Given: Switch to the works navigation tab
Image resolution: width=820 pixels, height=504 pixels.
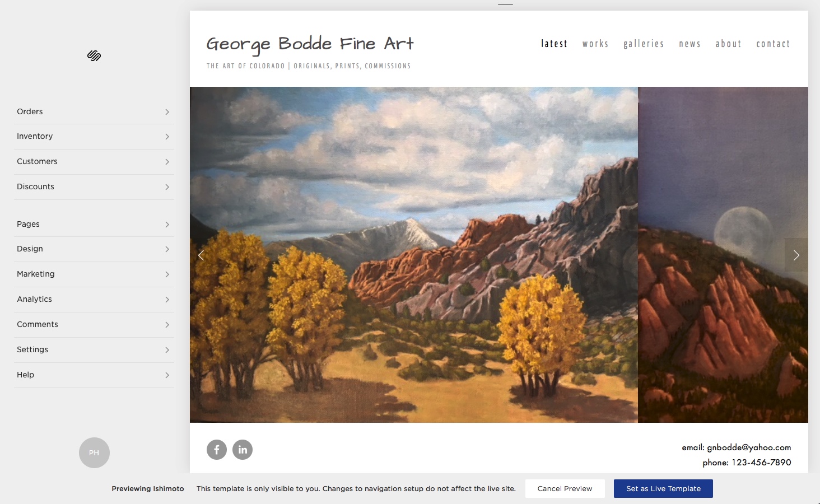Looking at the screenshot, I should (x=595, y=44).
